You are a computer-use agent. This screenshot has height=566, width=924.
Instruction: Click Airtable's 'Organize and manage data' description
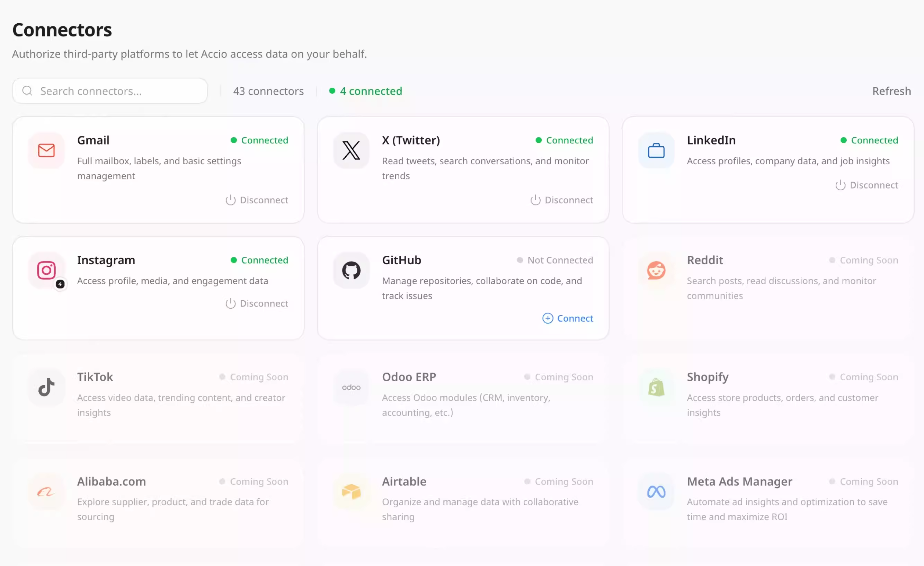tap(480, 509)
